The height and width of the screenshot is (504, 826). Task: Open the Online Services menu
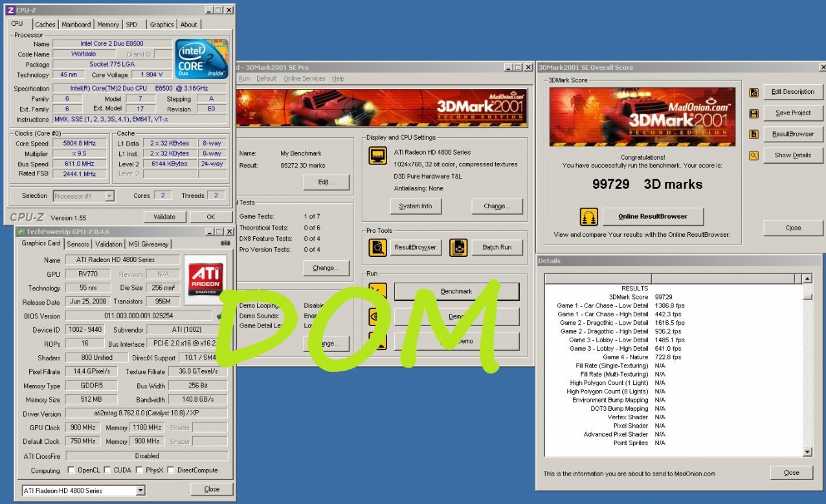click(x=304, y=78)
